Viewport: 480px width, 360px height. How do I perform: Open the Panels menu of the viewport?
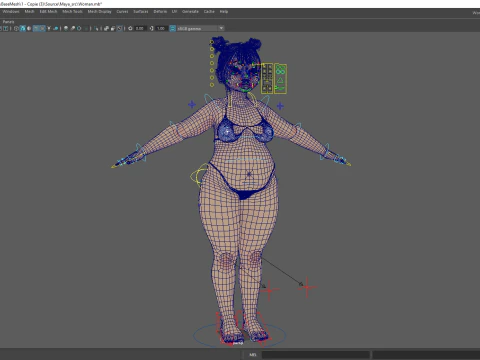[8, 22]
